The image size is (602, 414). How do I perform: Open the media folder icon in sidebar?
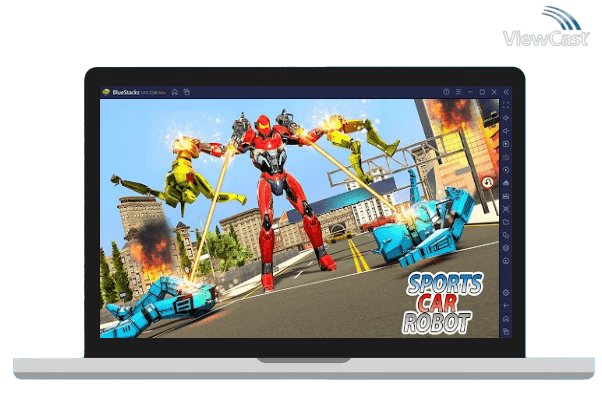click(506, 222)
